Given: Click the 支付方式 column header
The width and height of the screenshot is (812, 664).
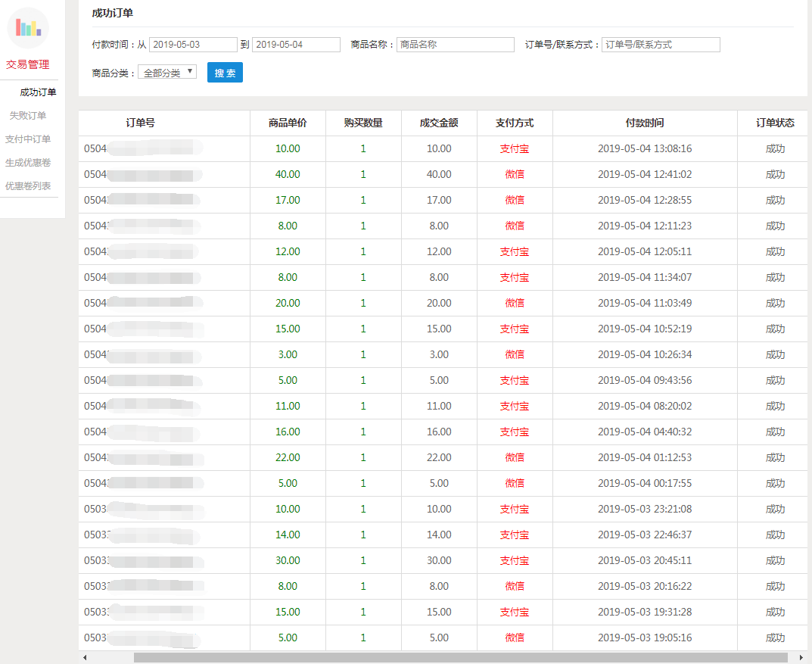Looking at the screenshot, I should tap(515, 123).
